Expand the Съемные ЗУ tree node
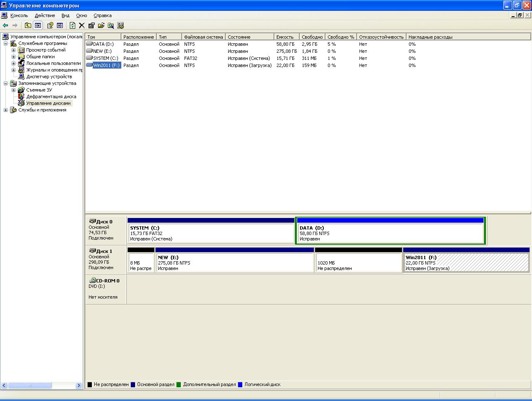This screenshot has width=532, height=401. click(13, 90)
